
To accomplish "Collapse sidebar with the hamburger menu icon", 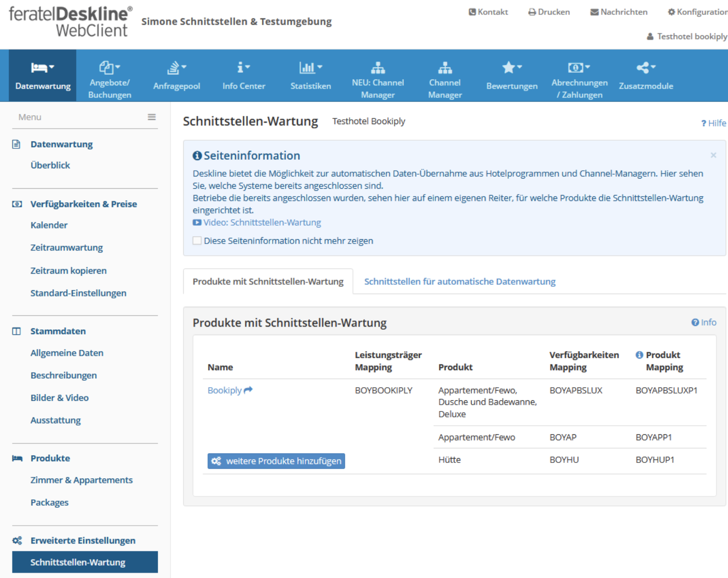I will tap(151, 117).
